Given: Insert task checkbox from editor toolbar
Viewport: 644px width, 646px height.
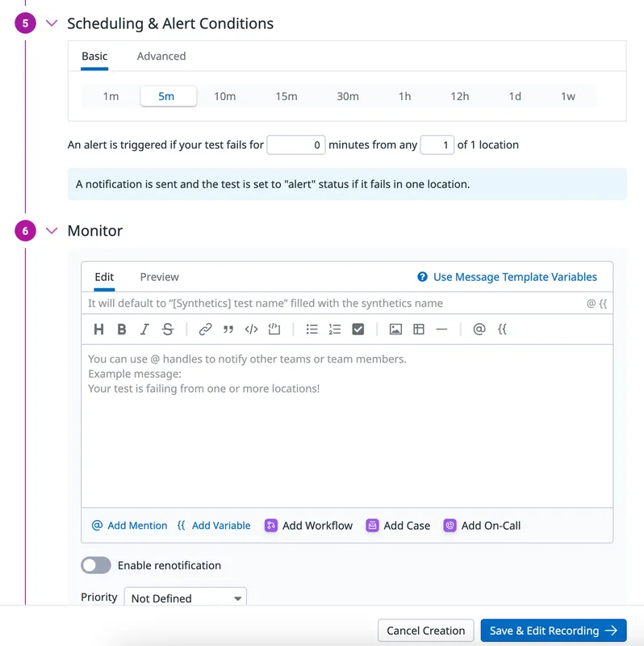Looking at the screenshot, I should tap(358, 329).
